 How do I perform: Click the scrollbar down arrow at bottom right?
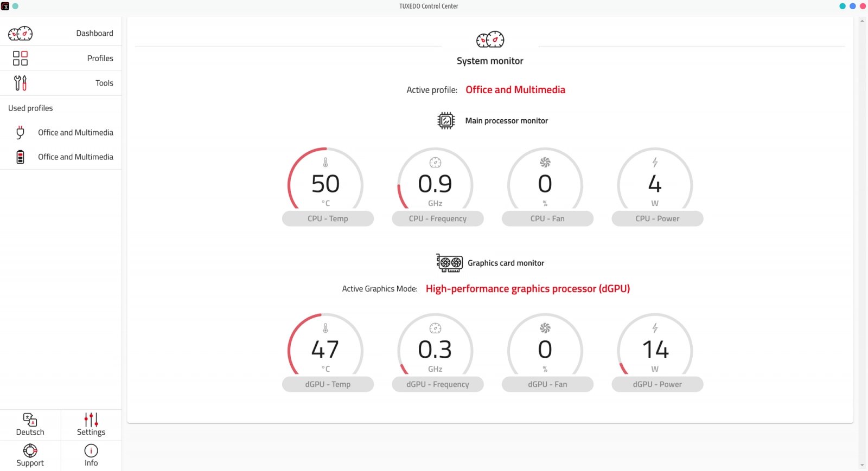[x=862, y=466]
